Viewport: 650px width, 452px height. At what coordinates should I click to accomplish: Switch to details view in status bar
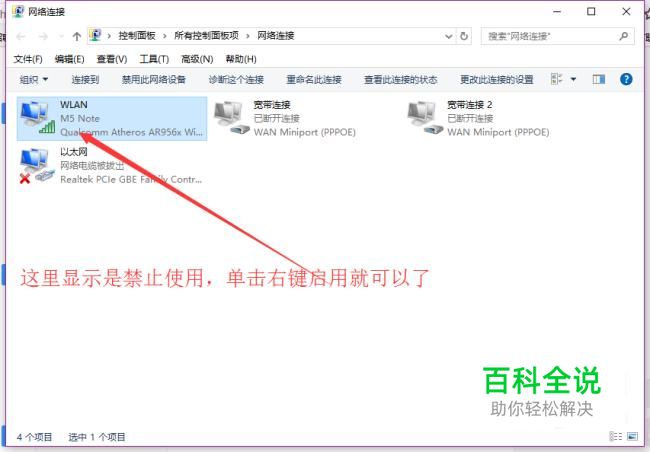[616, 436]
